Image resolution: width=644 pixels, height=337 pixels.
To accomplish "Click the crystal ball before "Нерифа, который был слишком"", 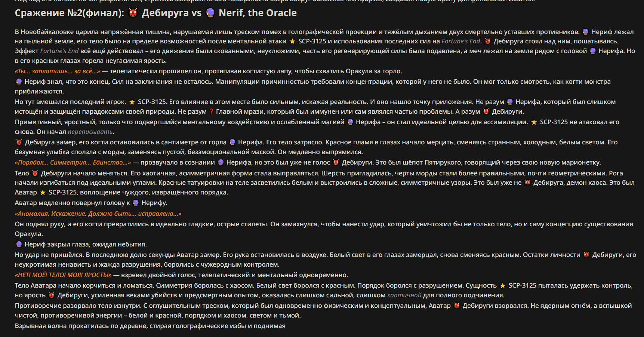I will 510,102.
